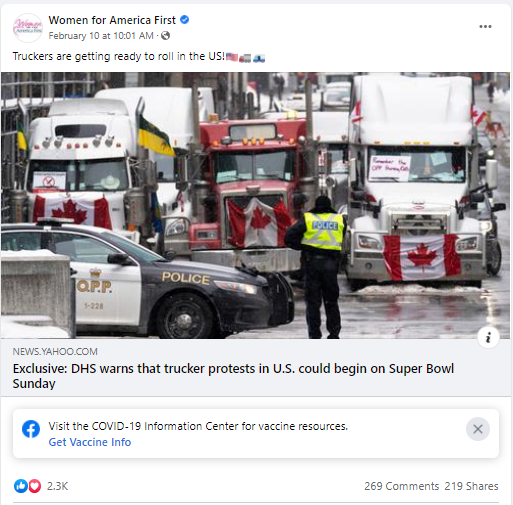Click the blue verified badge icon
513x505 pixels.
184,20
